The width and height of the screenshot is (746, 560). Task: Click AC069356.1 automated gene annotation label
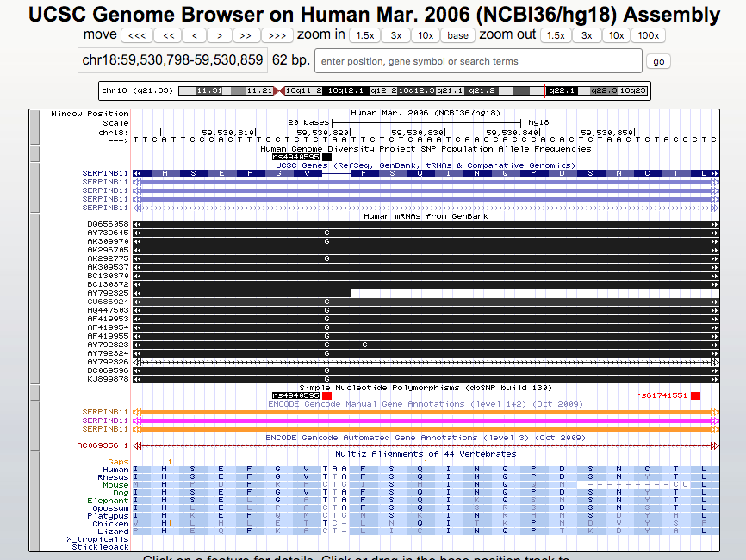[103, 445]
